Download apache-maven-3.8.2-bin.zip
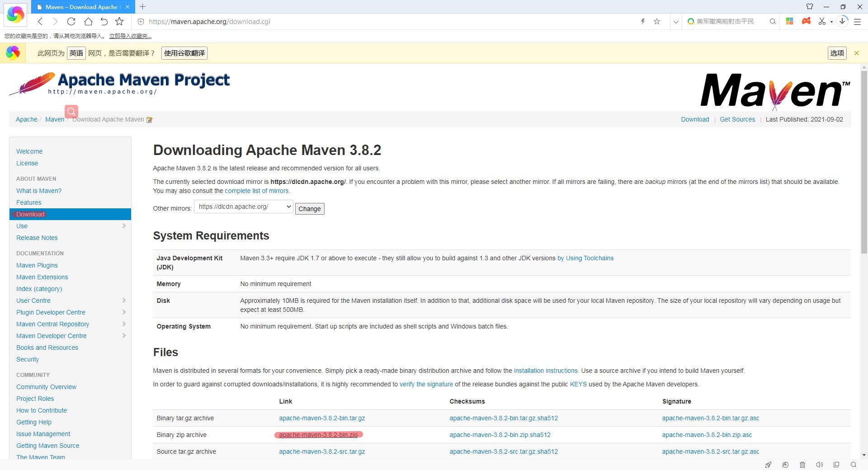 pos(318,435)
